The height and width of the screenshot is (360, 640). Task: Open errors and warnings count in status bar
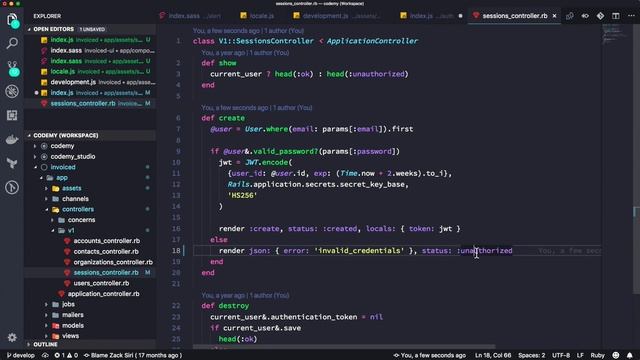[66, 356]
